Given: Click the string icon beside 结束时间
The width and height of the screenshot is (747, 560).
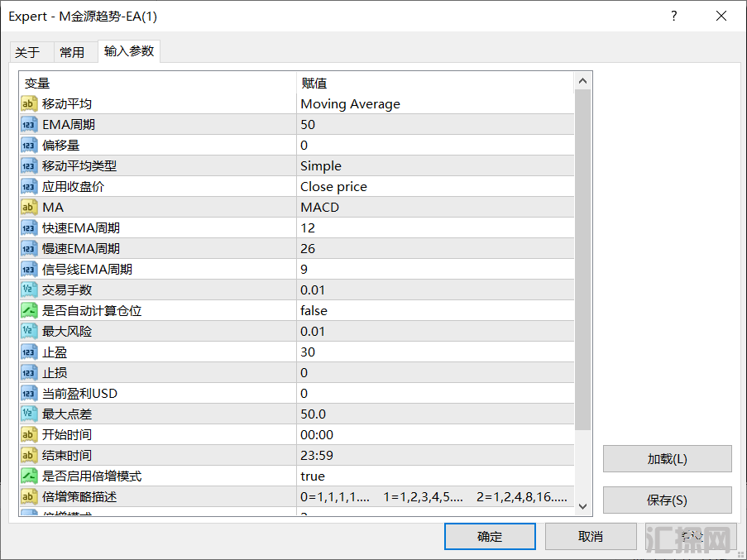Looking at the screenshot, I should coord(29,456).
